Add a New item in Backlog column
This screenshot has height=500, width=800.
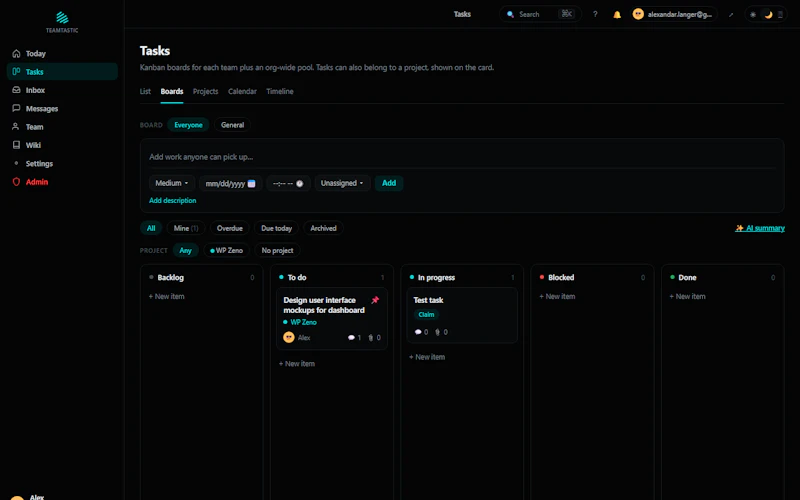coord(166,296)
